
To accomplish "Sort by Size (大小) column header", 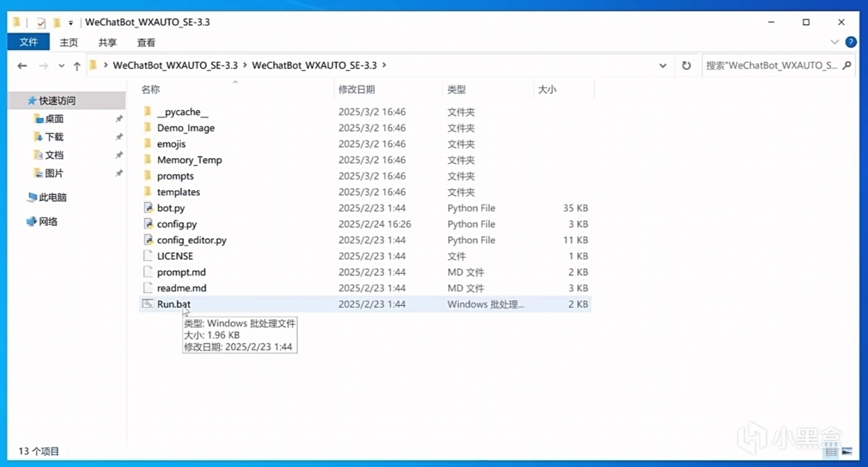I will (547, 89).
